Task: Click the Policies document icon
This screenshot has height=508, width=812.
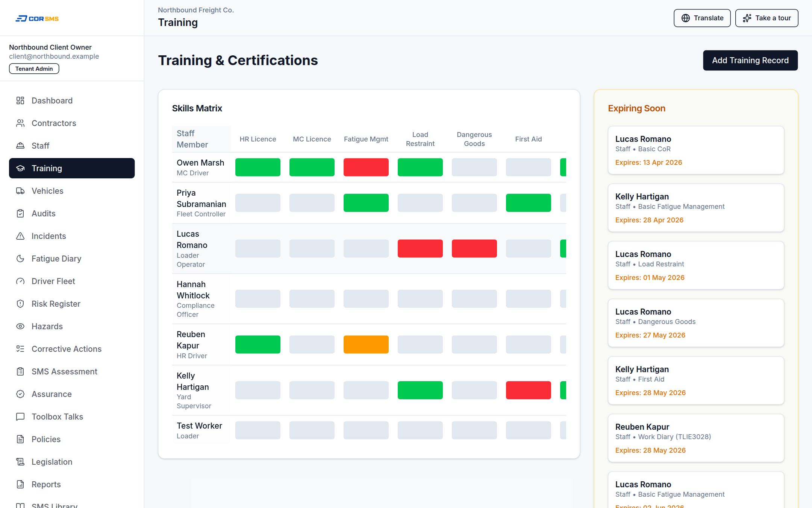Action: tap(20, 439)
